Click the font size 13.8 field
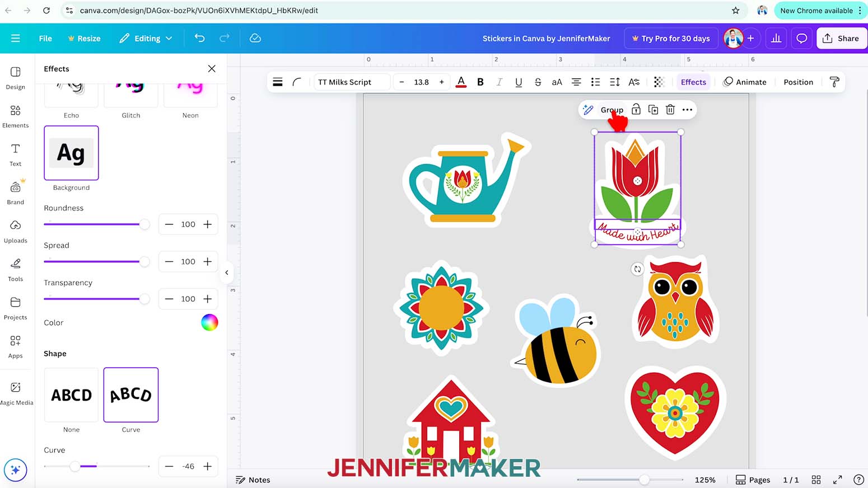The height and width of the screenshot is (488, 868). pos(422,82)
